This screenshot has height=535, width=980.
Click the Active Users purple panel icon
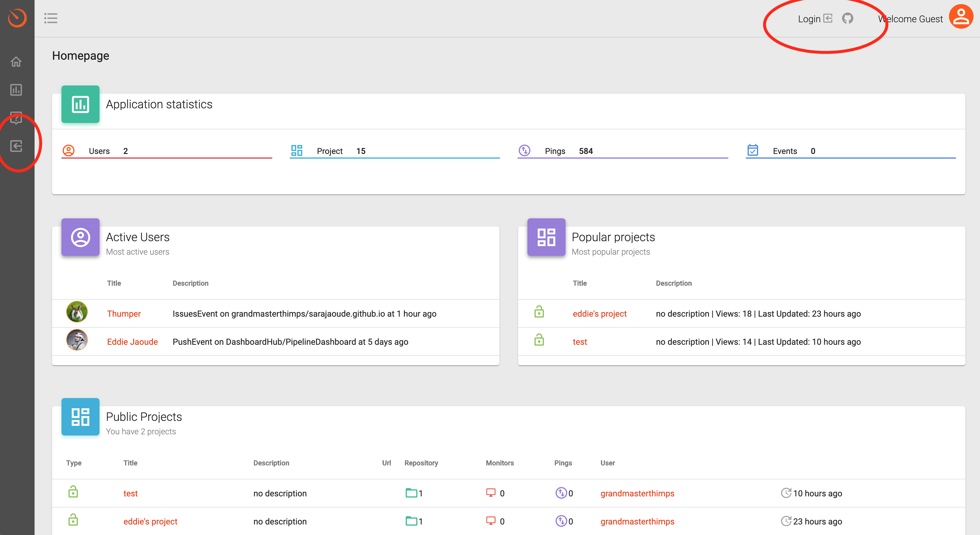[80, 237]
